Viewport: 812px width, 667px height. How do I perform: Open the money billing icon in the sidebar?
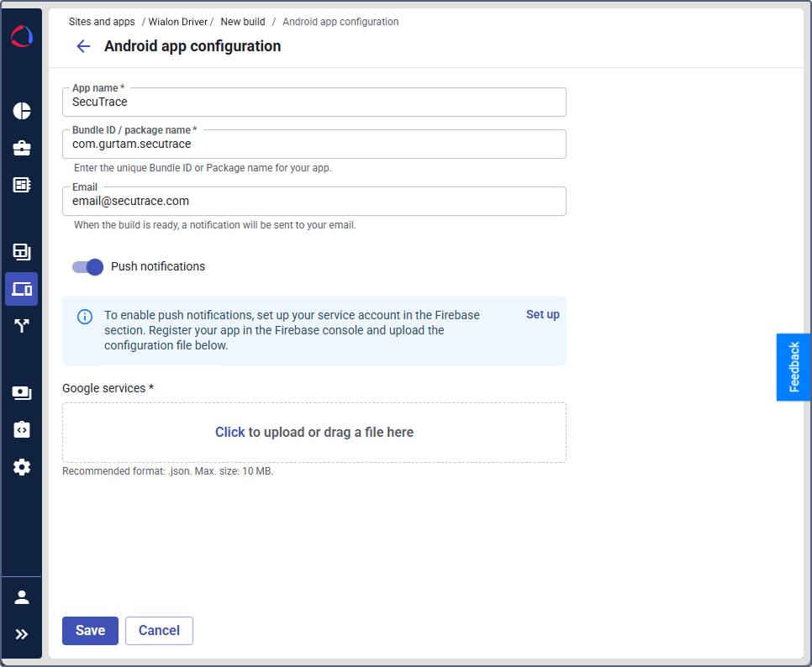pyautogui.click(x=22, y=393)
